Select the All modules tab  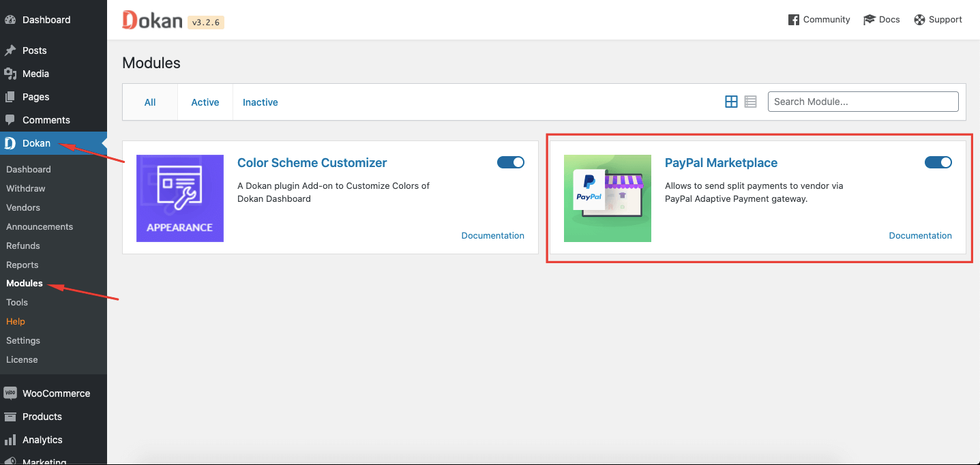click(150, 102)
